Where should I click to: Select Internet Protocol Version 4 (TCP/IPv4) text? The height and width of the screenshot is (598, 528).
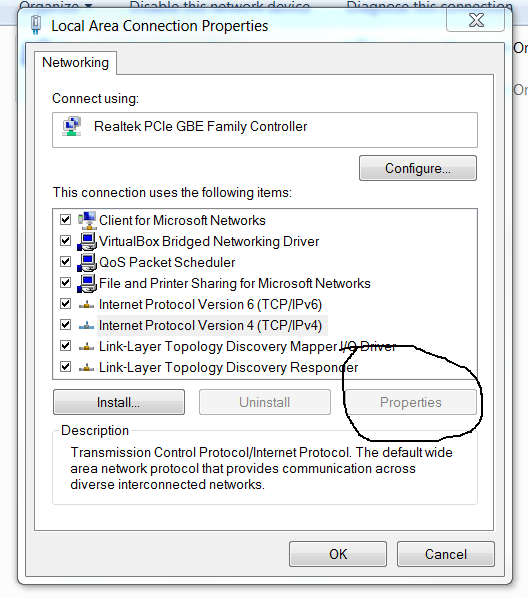pos(211,326)
